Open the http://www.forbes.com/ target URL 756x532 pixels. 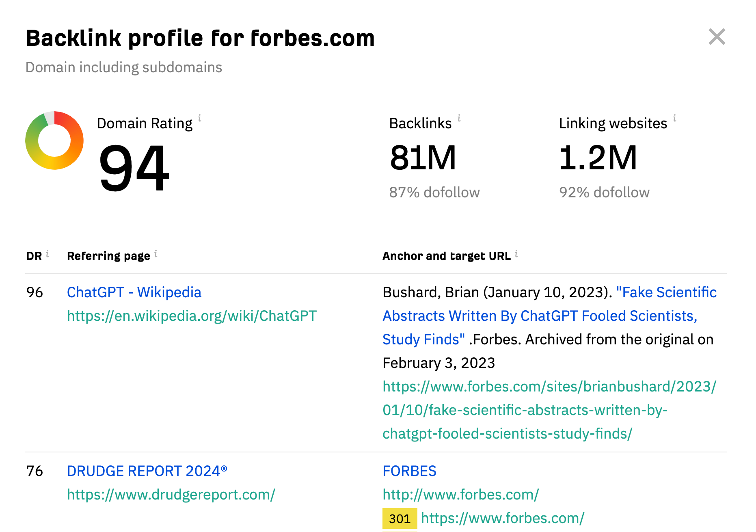point(460,495)
